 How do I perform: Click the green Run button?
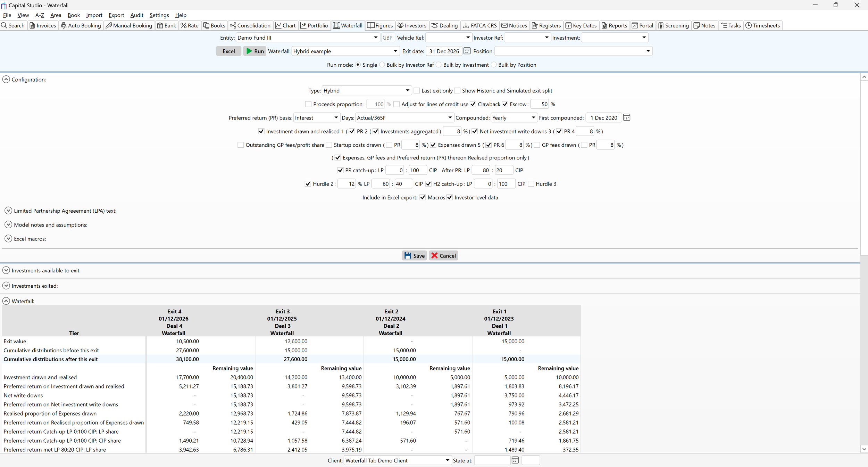tap(254, 51)
